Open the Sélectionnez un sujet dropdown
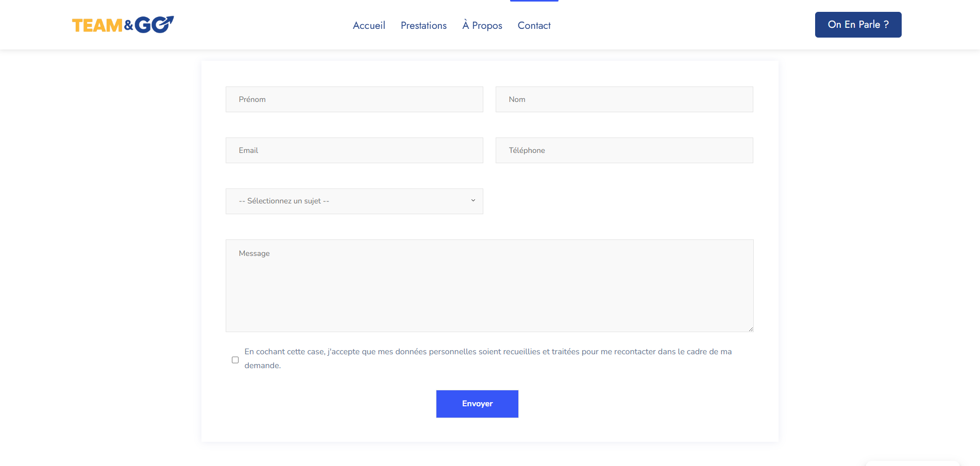 click(x=354, y=201)
